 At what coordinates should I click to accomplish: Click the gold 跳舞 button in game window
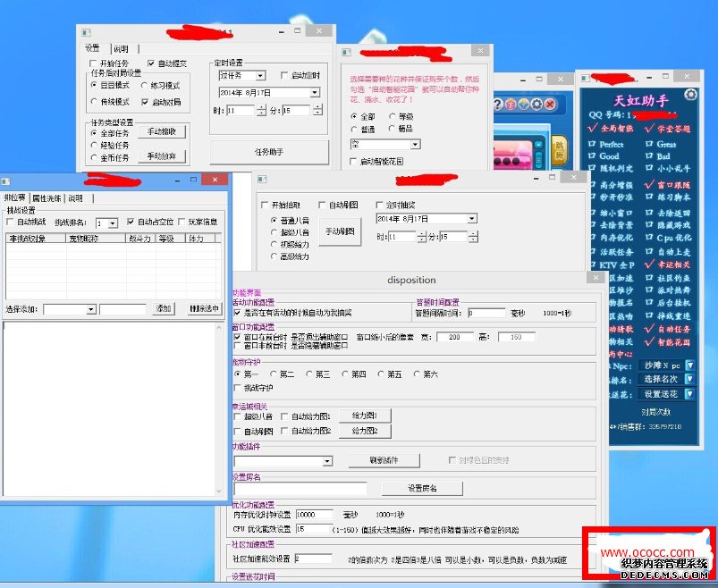point(560,150)
